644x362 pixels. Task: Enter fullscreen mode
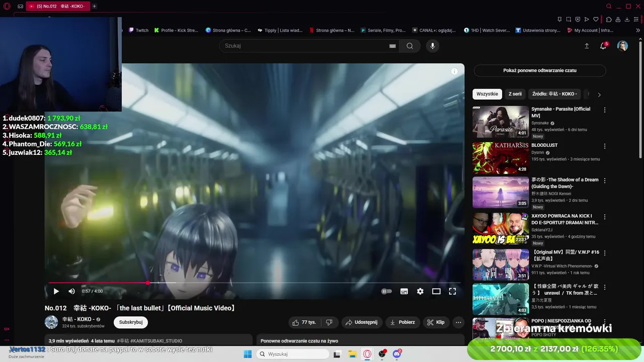point(452,291)
